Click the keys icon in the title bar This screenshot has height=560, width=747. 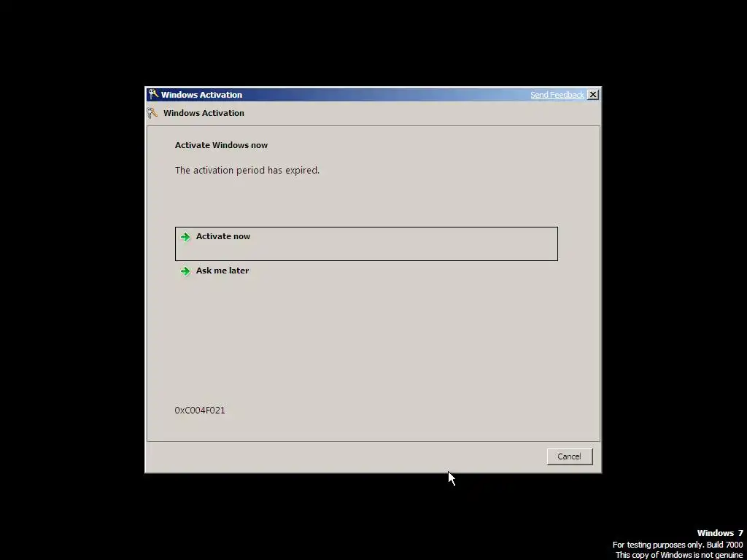coord(153,94)
